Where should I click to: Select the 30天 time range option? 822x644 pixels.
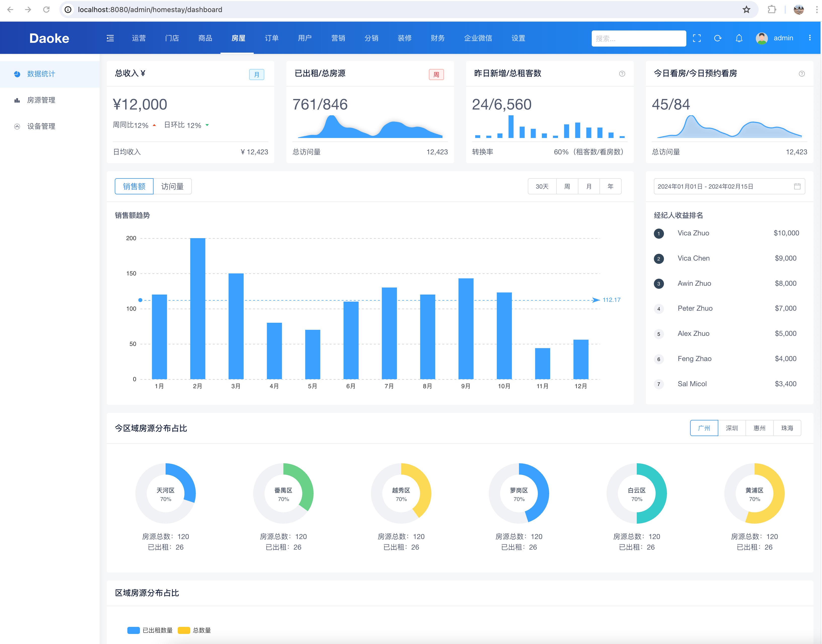pos(542,186)
